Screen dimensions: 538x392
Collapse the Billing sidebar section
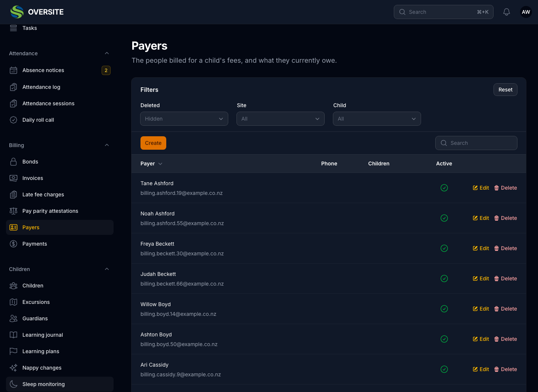pyautogui.click(x=107, y=145)
